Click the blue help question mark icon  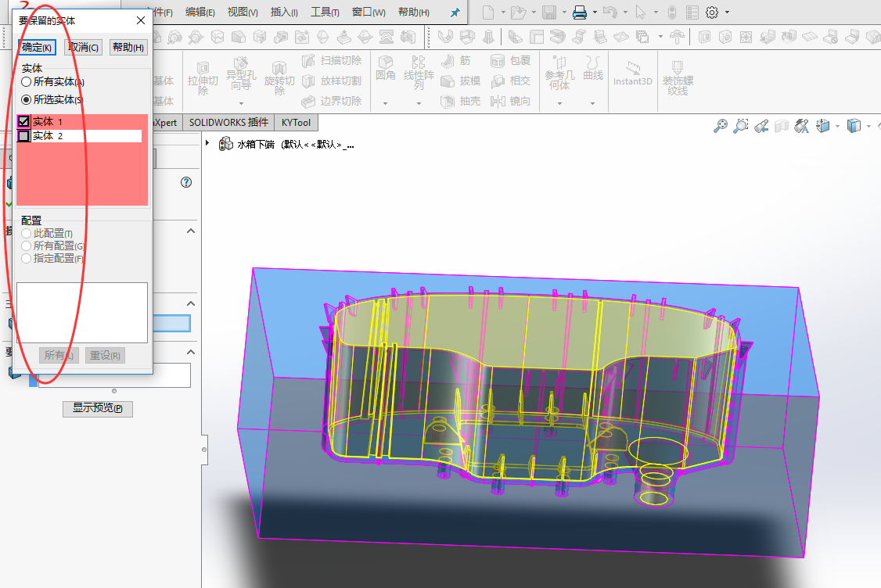pos(186,182)
